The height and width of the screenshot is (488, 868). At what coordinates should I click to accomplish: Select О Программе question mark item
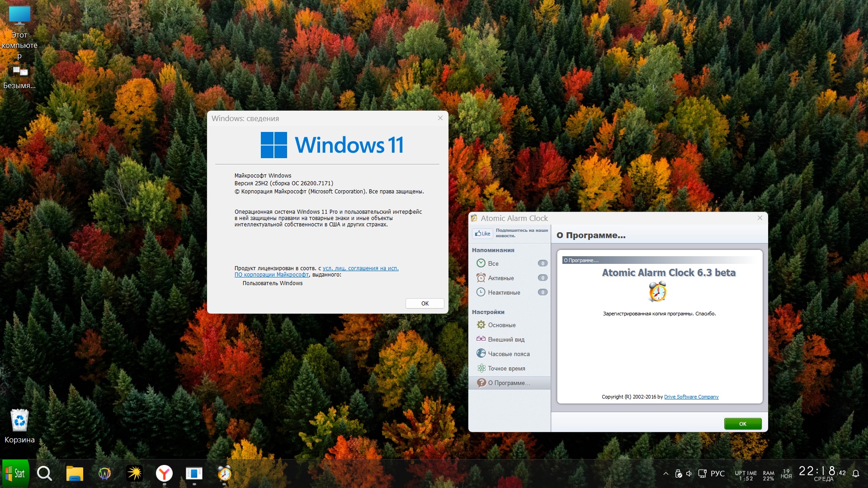click(x=481, y=383)
